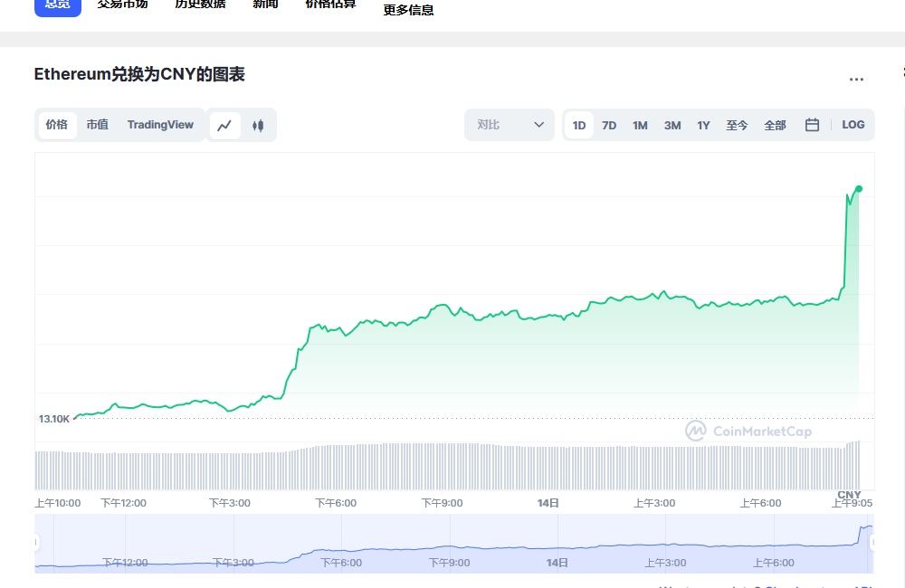
Task: Click the 下午6:00 axis label on main chart
Action: (336, 503)
